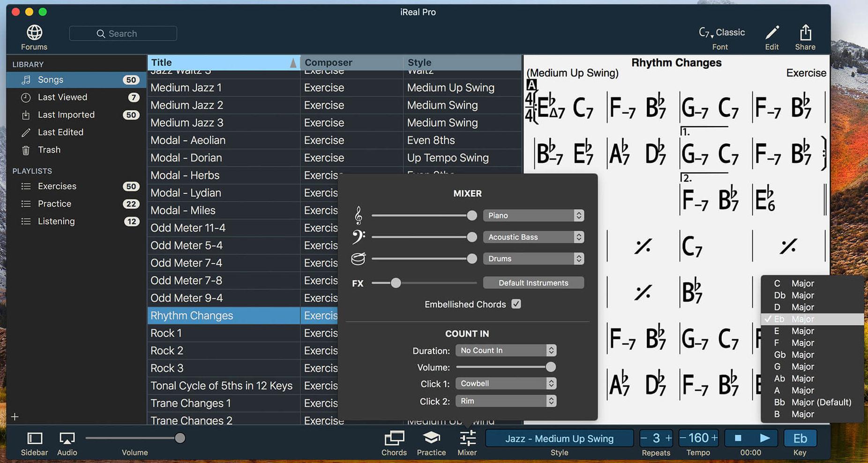Click the Stop playback button
This screenshot has height=463, width=868.
[738, 438]
